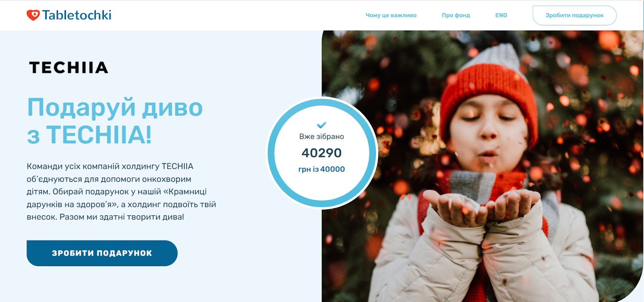Click the Tabletochki wordmark in the header
This screenshot has width=644, height=302.
77,15
